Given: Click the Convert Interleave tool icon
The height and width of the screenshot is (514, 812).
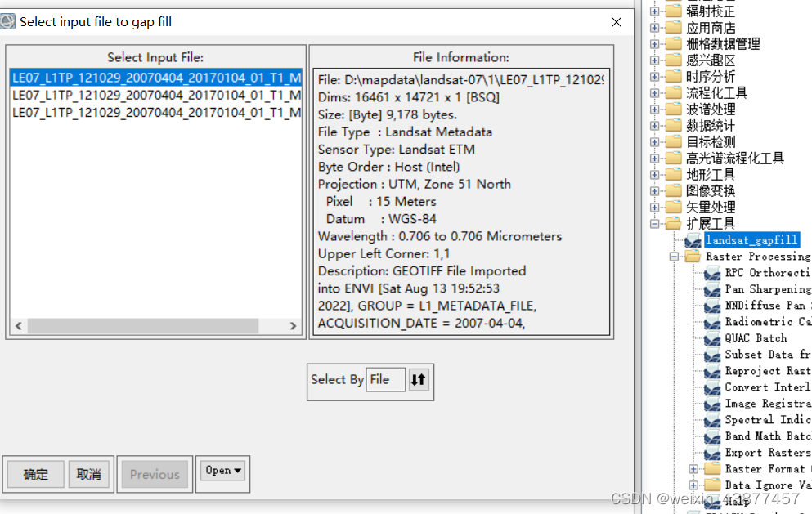Looking at the screenshot, I should [712, 387].
